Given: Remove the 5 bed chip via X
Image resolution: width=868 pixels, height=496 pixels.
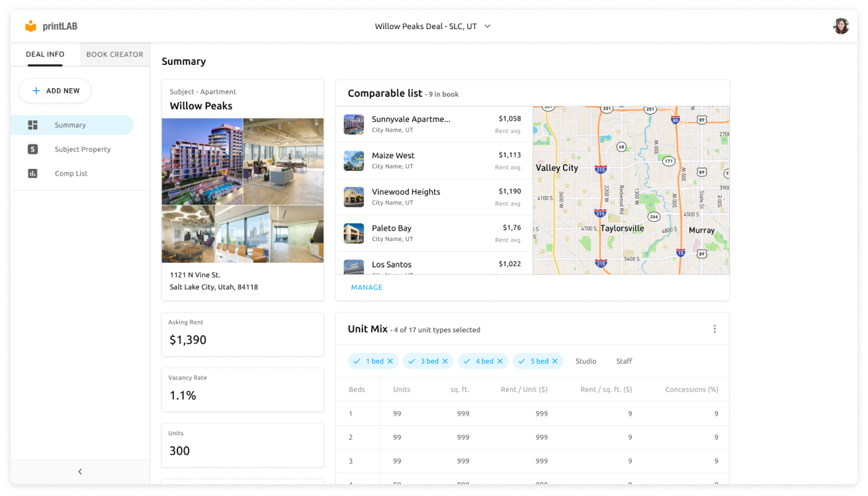Looking at the screenshot, I should click(555, 362).
